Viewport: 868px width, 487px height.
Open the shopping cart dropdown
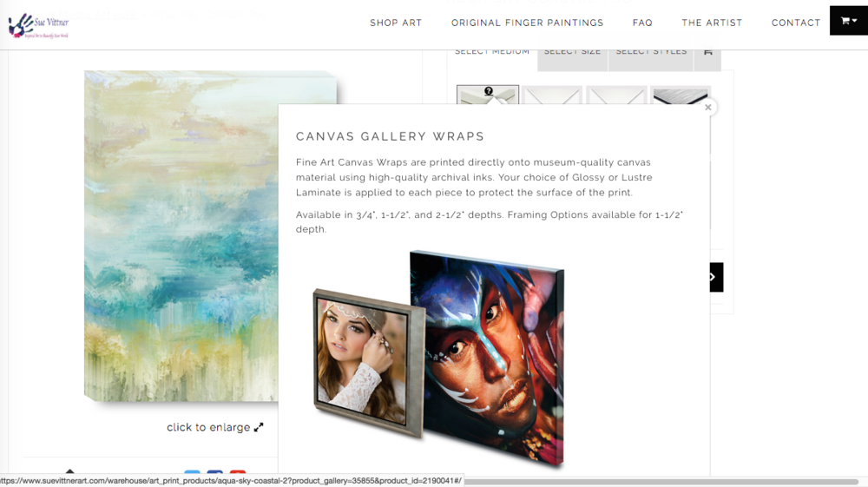[x=848, y=21]
